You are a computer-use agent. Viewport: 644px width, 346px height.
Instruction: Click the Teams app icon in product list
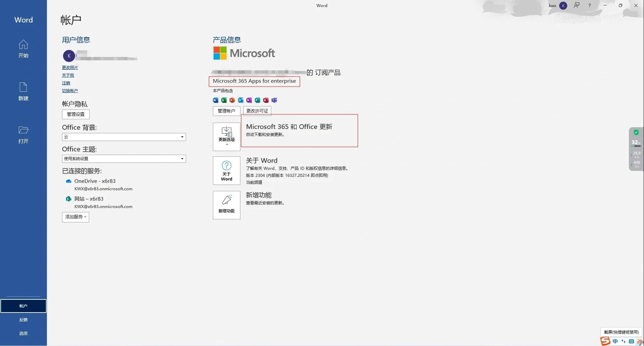coord(274,100)
